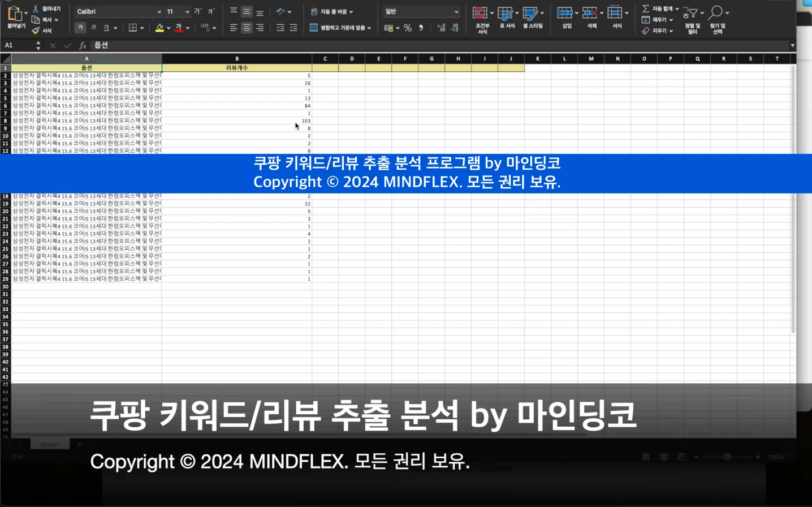This screenshot has width=812, height=507.
Task: Select the 리뷰개수 header cell
Action: (x=237, y=68)
